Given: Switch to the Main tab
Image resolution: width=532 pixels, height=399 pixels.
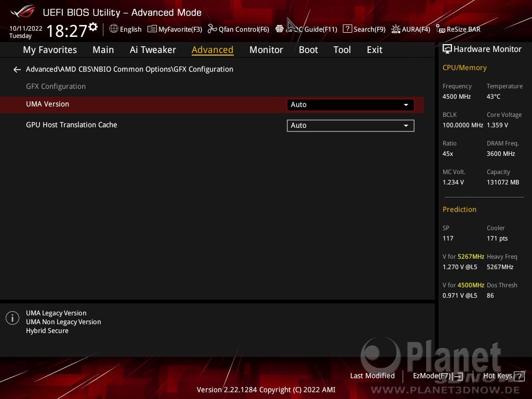Looking at the screenshot, I should point(103,50).
